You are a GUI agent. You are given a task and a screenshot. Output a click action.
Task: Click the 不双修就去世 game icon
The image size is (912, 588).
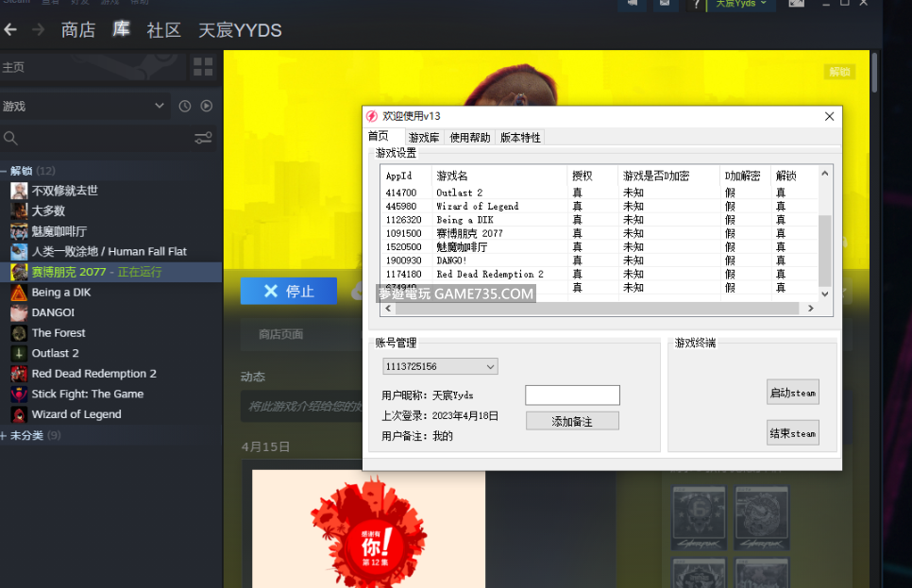(x=19, y=191)
